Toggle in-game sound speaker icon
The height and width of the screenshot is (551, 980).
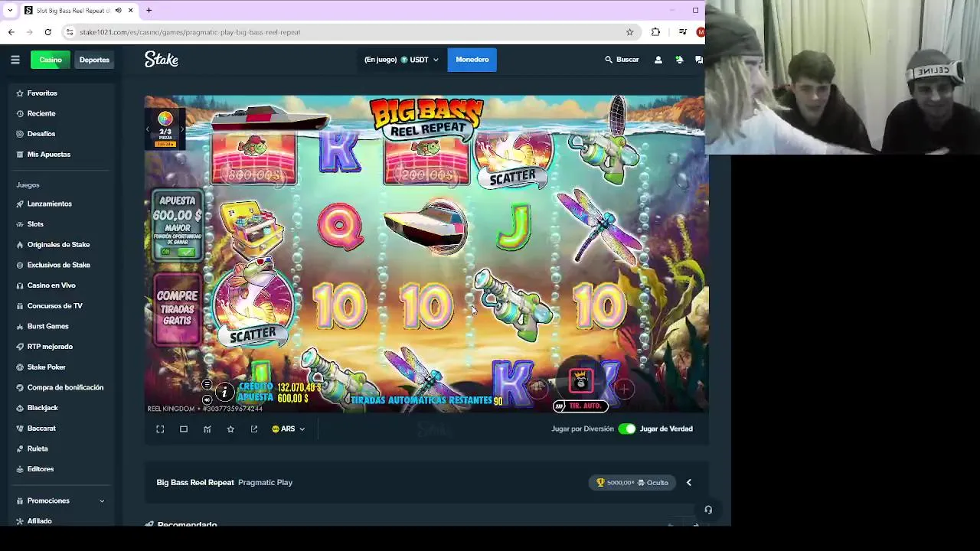[207, 399]
